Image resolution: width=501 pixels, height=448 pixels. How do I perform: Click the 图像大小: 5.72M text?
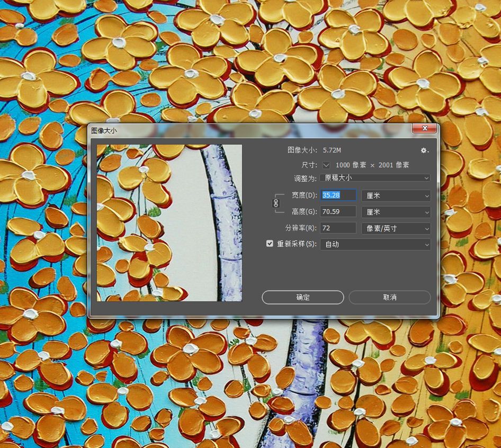pos(314,150)
